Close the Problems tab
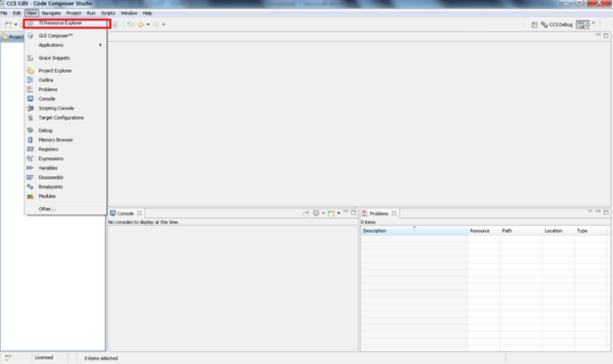Viewport: 613px width, 364px height. [394, 213]
